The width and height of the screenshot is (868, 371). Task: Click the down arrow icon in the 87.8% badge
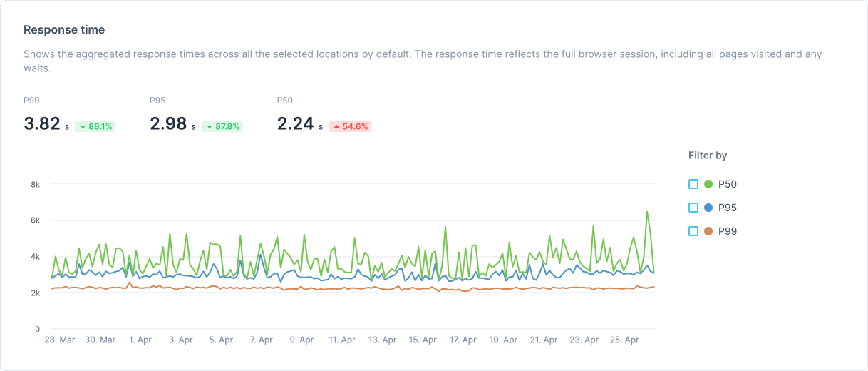(x=210, y=126)
